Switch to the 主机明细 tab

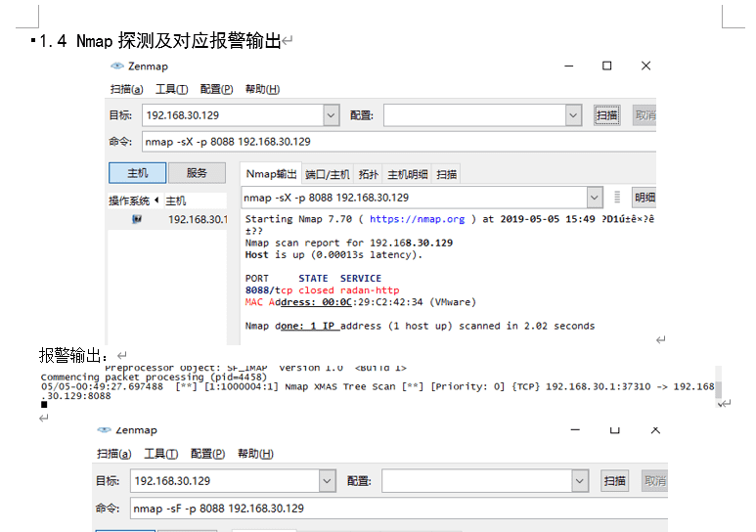click(x=408, y=175)
